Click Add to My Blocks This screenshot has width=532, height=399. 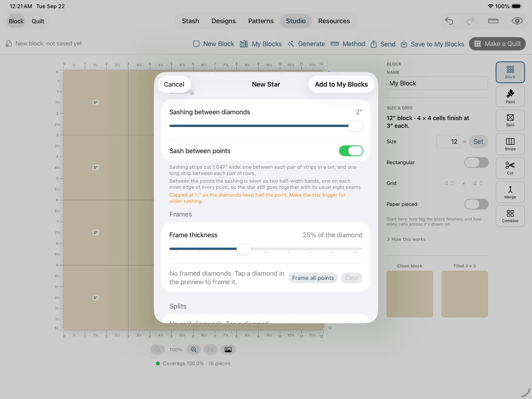[341, 84]
